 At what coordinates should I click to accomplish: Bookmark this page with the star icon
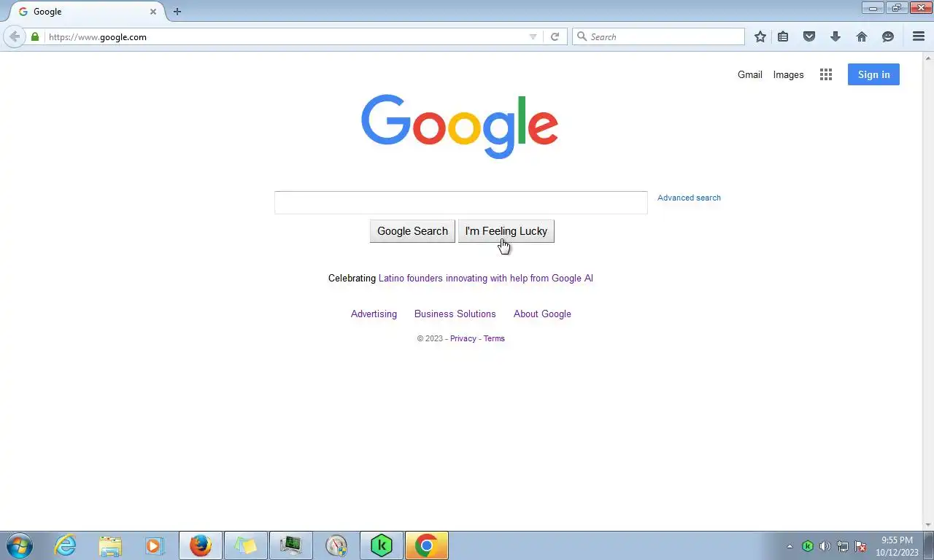(x=760, y=36)
